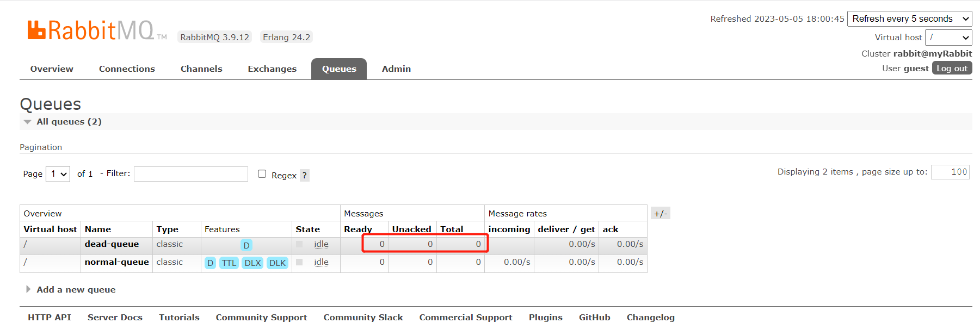Click the RabbitMQ logo
This screenshot has width=980, height=329.
point(91,30)
